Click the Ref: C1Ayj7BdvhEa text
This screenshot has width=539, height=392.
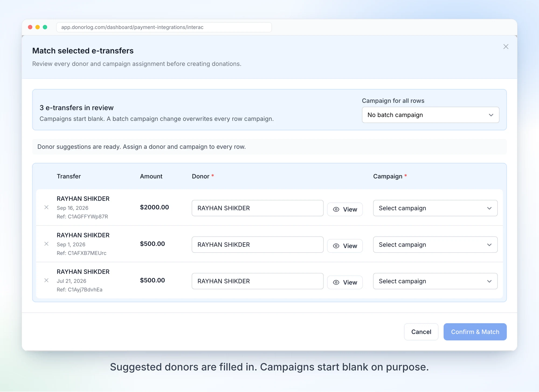pyautogui.click(x=80, y=290)
